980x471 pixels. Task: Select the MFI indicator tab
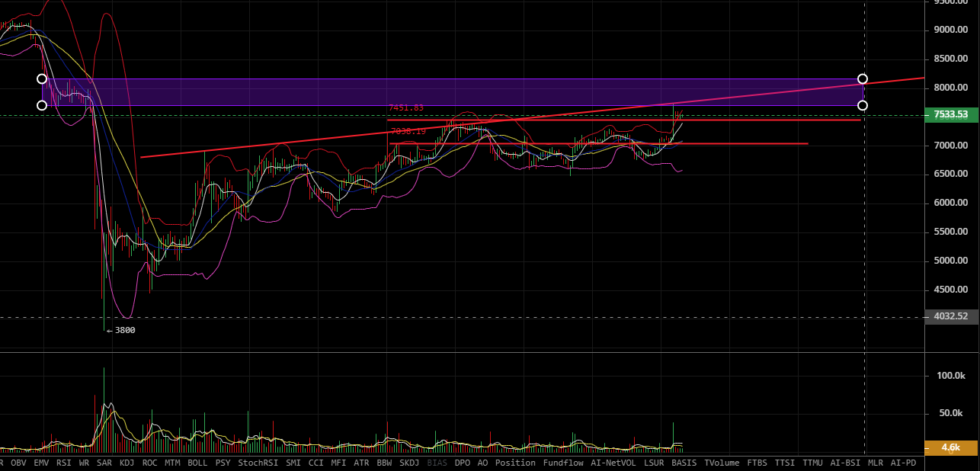click(x=338, y=463)
